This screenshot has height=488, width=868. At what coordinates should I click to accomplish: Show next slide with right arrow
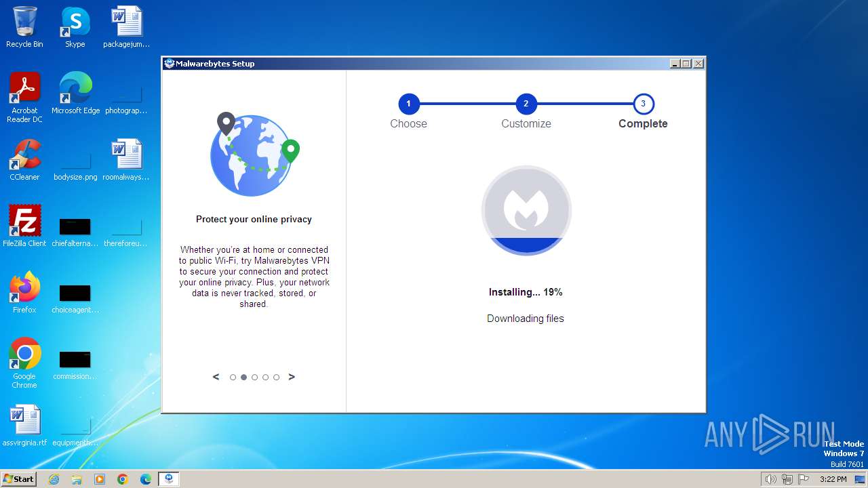292,377
